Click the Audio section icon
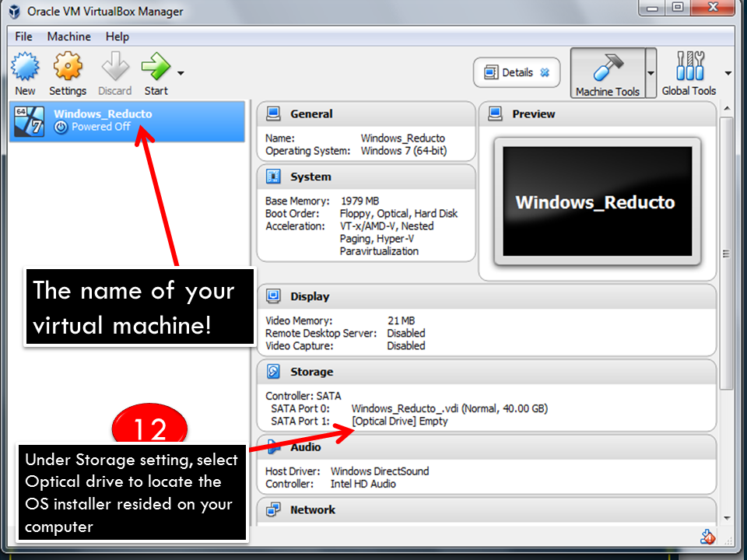 (272, 446)
